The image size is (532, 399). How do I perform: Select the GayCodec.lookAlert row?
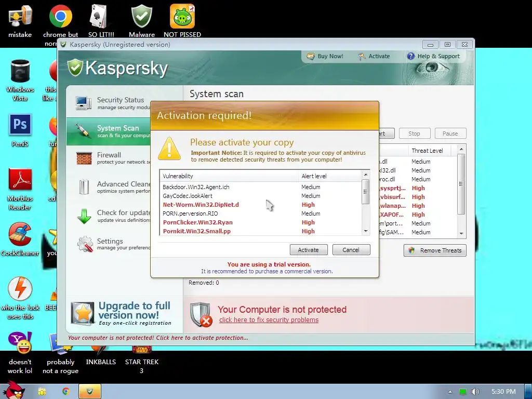261,196
